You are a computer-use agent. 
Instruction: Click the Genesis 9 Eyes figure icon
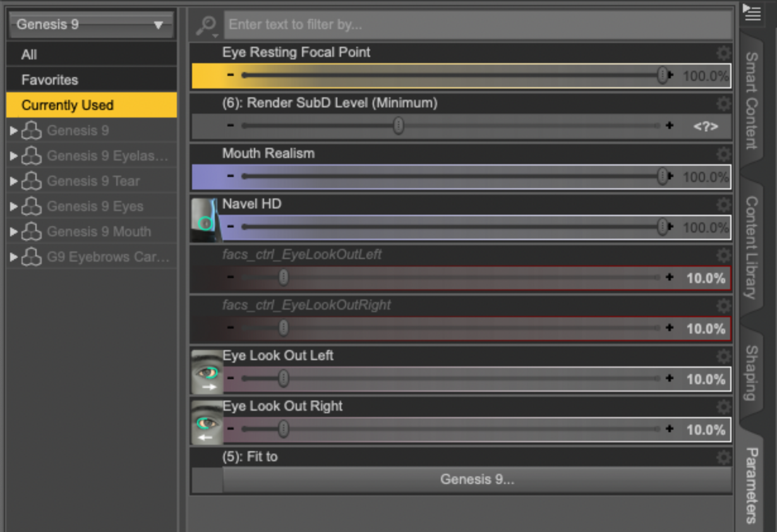point(32,207)
